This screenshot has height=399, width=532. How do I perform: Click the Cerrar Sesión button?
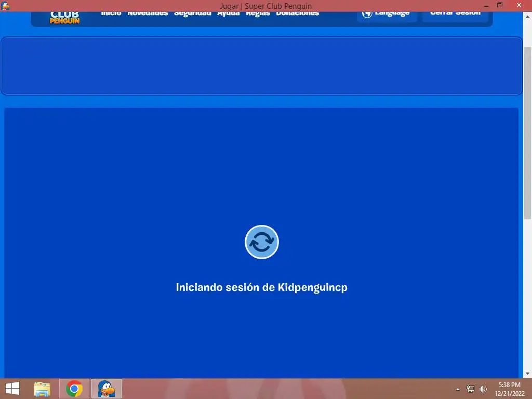(455, 16)
